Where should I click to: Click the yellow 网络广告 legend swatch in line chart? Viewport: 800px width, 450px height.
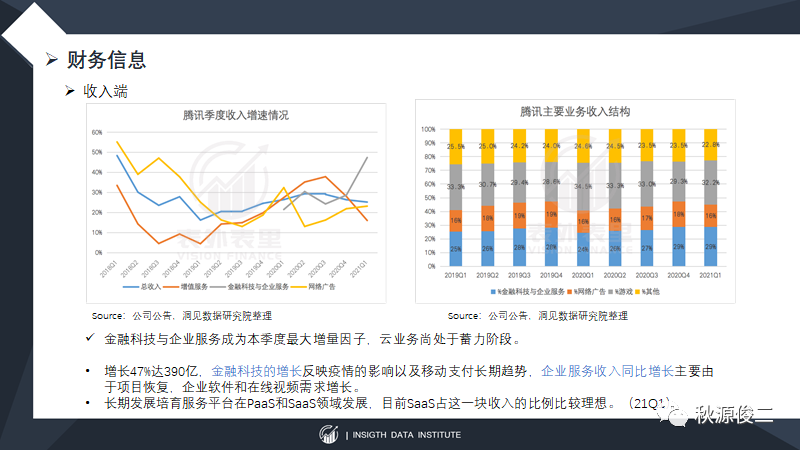tap(298, 287)
